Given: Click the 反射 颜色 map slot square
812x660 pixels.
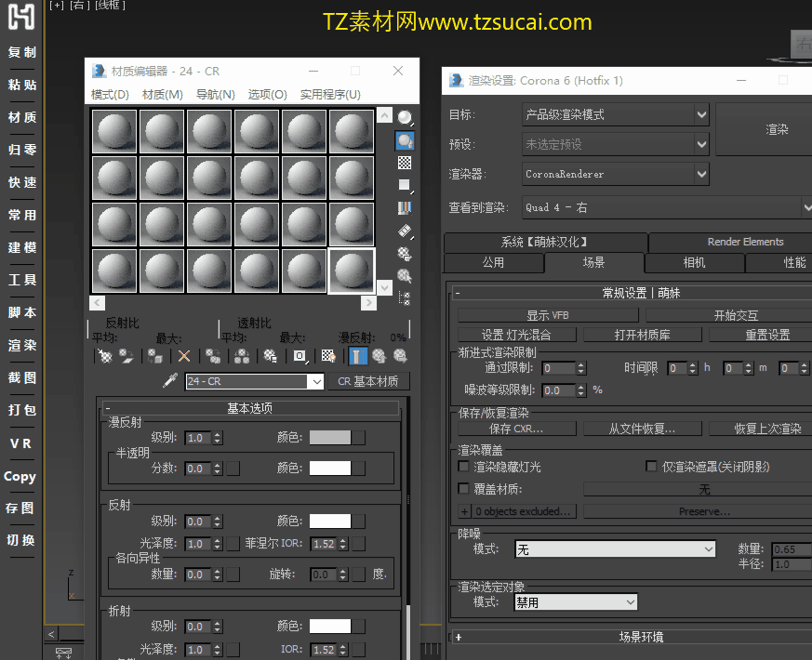Looking at the screenshot, I should click(x=359, y=521).
